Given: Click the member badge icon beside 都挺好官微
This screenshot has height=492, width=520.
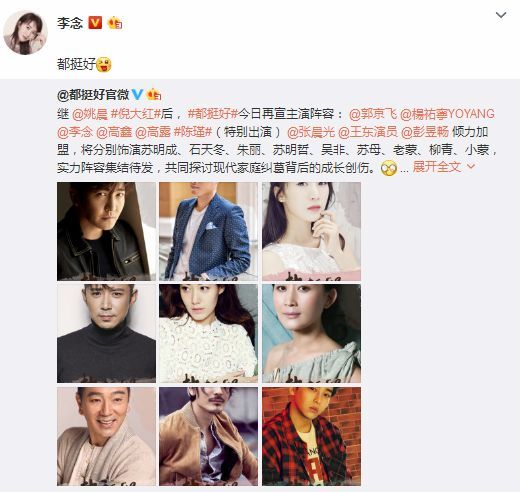Looking at the screenshot, I should click(x=154, y=95).
